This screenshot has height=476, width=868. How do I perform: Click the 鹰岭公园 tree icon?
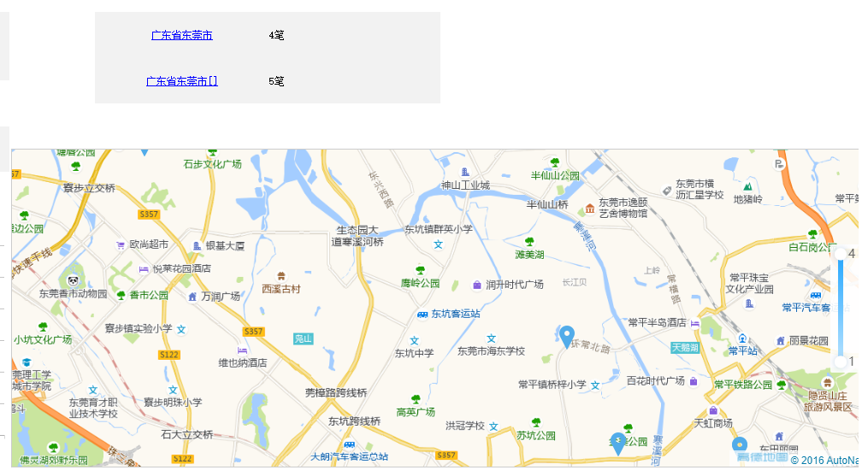[x=420, y=271]
